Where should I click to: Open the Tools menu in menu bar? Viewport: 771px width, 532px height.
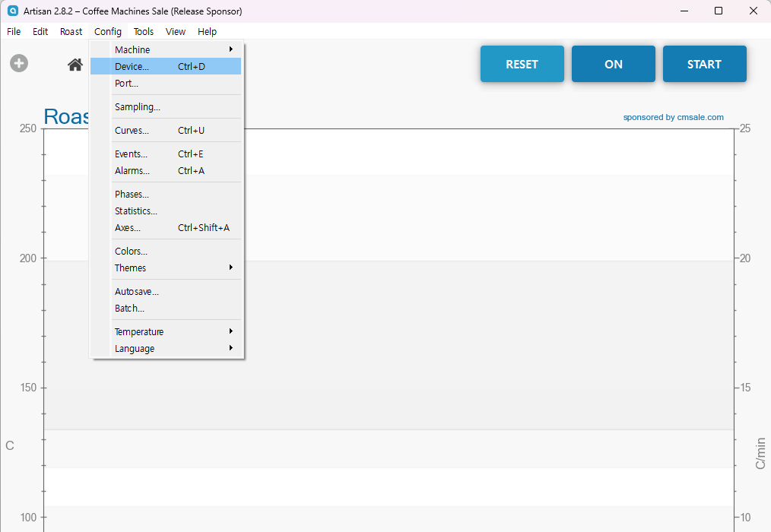(144, 32)
